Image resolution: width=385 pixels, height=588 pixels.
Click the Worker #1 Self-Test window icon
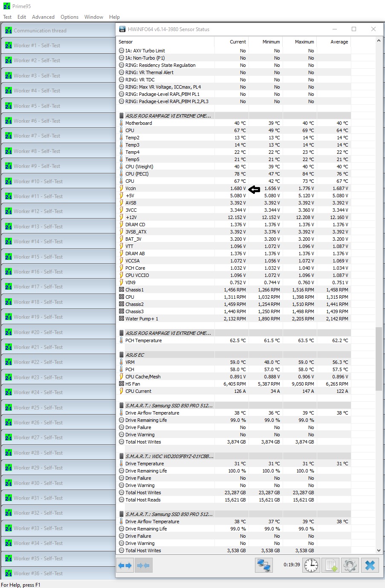coord(9,46)
